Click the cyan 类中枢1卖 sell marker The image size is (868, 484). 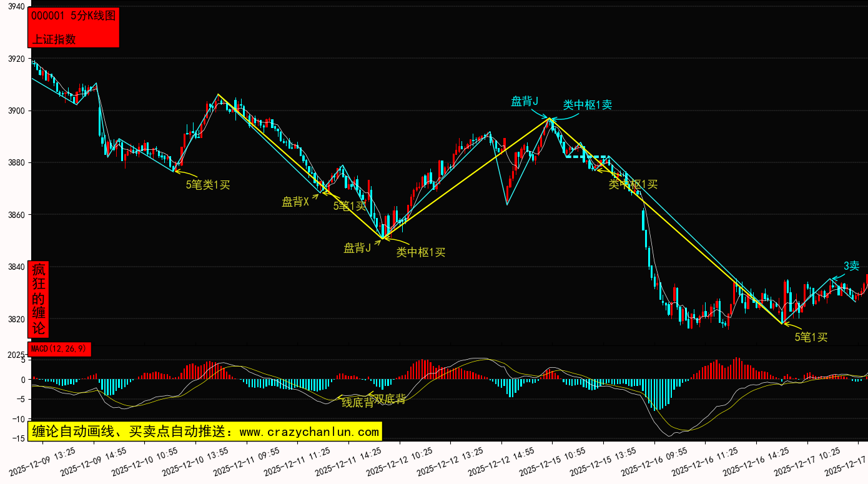(x=587, y=105)
